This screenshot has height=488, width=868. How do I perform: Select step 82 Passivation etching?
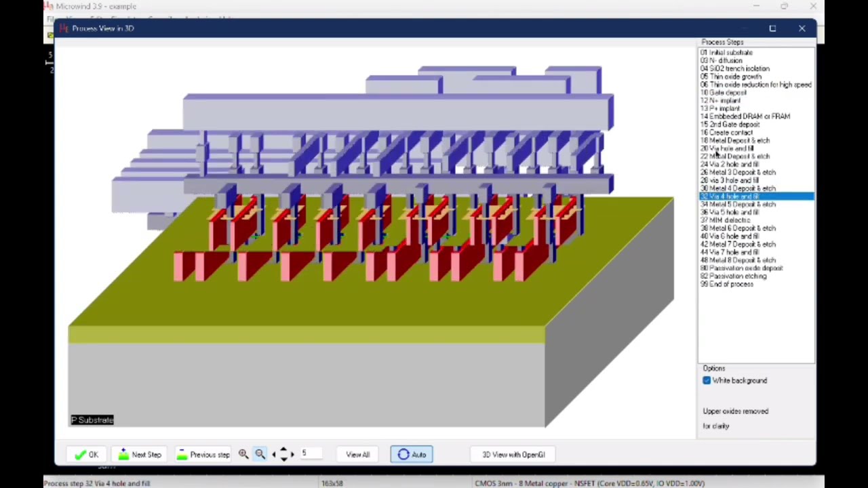click(x=756, y=277)
